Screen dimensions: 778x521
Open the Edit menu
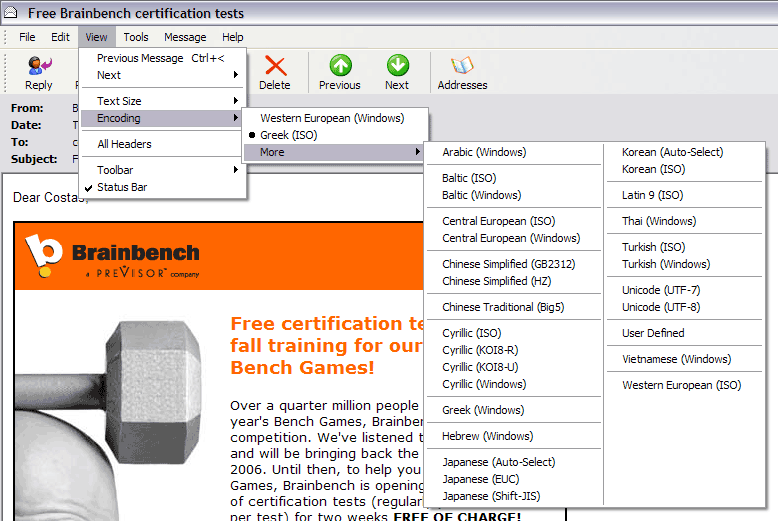tap(60, 37)
